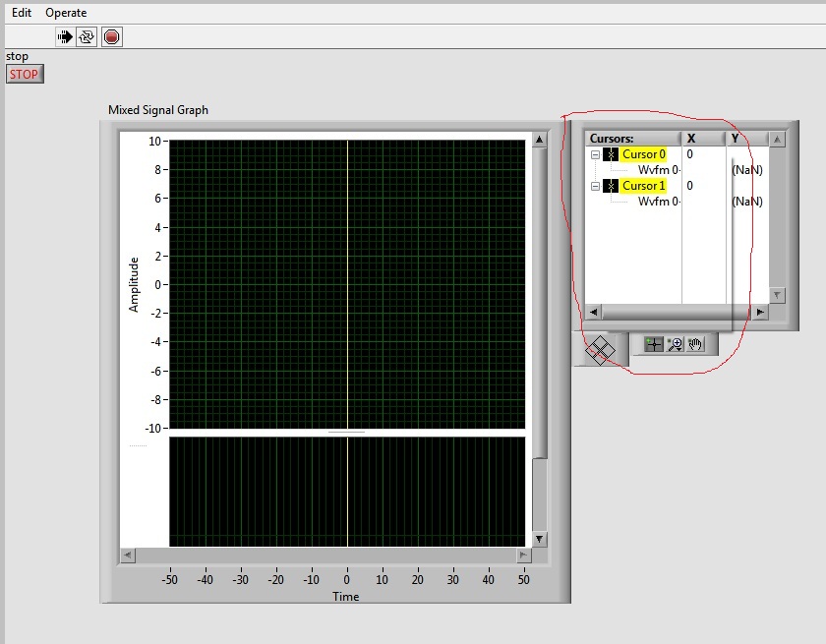826x644 pixels.
Task: Select the Cursor 0 row label
Action: point(643,154)
